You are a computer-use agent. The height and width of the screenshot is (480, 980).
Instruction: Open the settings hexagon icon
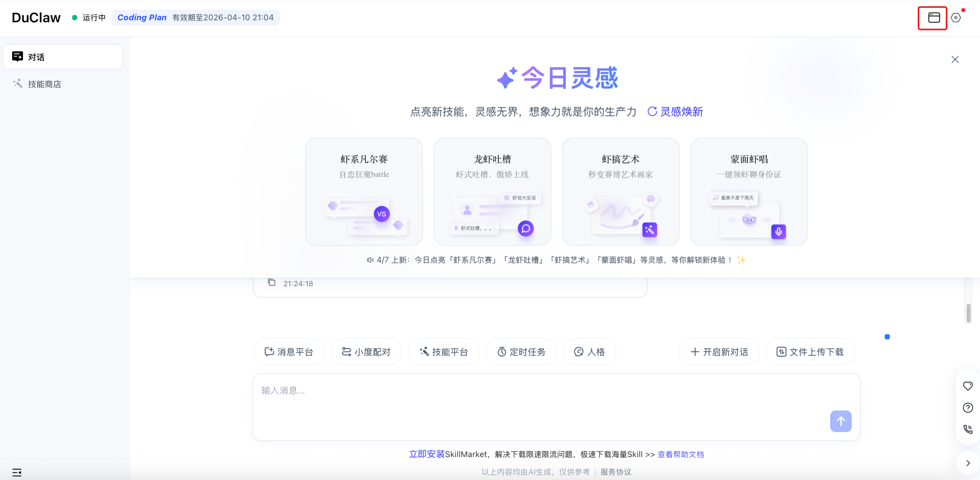[x=955, y=17]
